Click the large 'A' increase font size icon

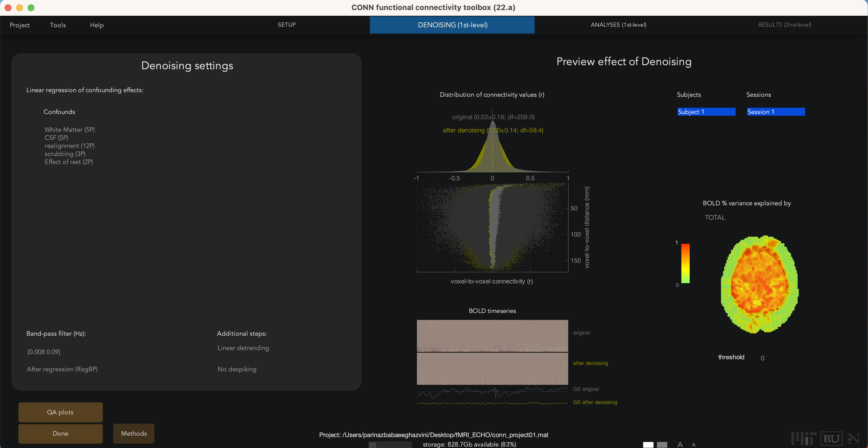point(680,445)
